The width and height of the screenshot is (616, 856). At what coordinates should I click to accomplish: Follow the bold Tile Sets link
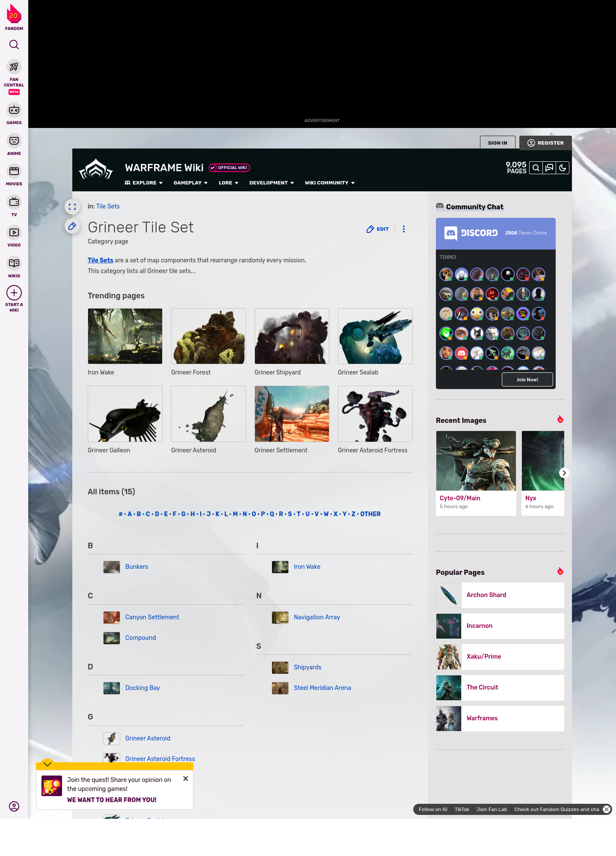(101, 260)
